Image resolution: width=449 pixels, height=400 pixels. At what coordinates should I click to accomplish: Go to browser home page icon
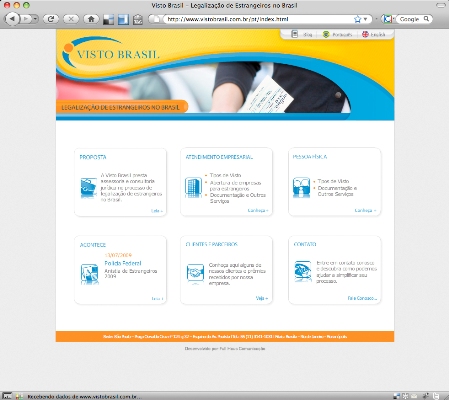tap(91, 19)
